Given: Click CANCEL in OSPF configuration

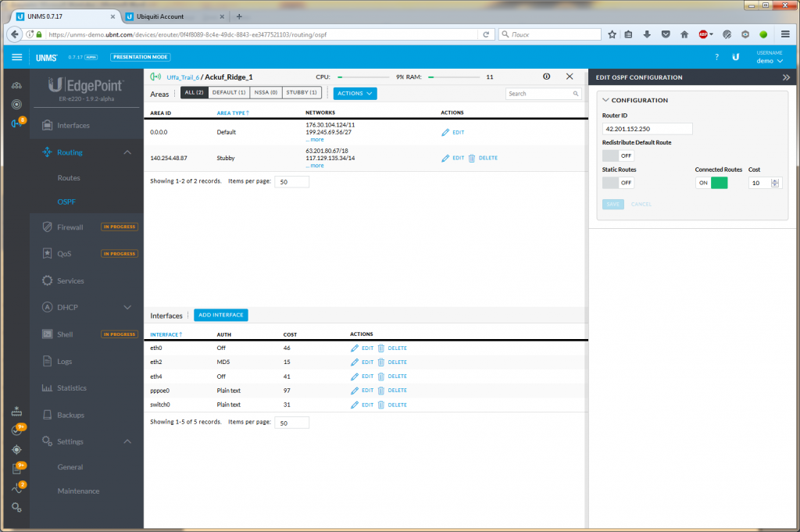Looking at the screenshot, I should (641, 204).
